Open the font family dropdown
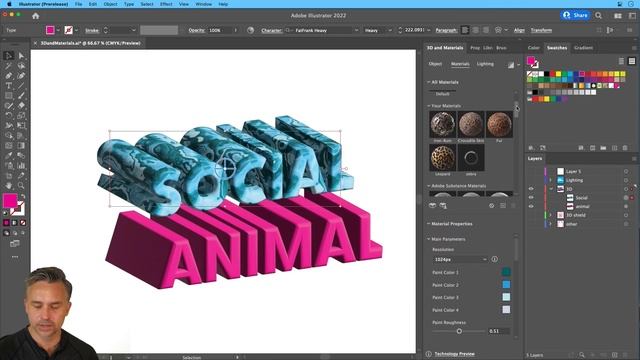 coord(356,30)
